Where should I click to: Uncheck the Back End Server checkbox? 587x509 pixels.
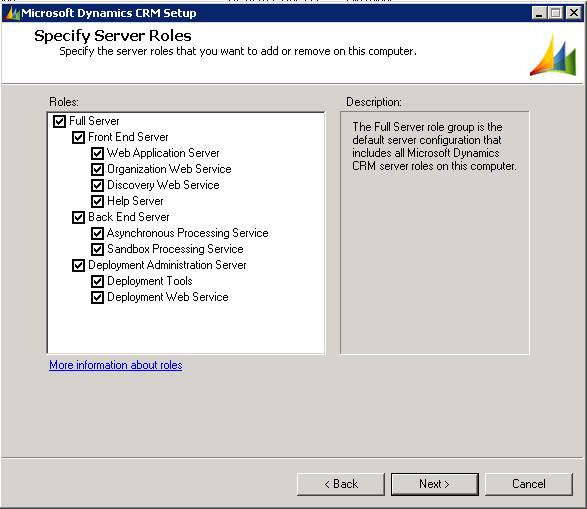[x=78, y=217]
